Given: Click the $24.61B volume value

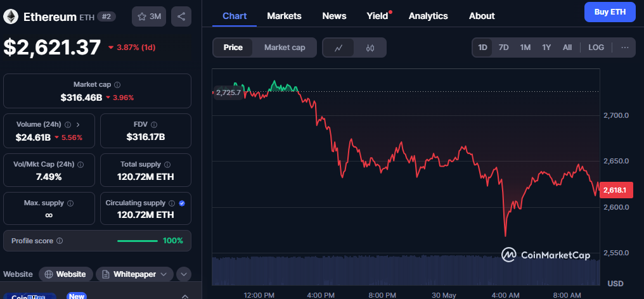Looking at the screenshot, I should 33,137.
